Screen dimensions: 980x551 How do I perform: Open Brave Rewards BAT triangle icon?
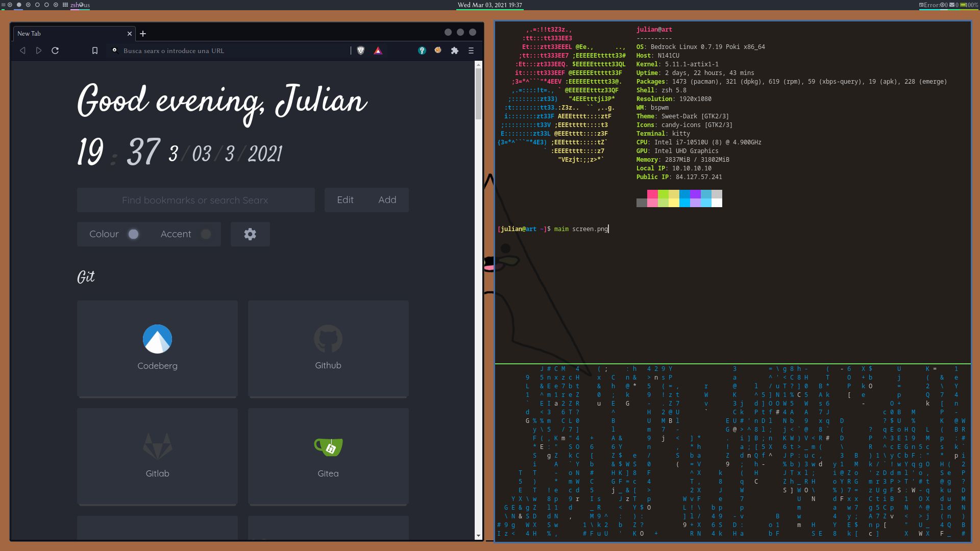378,51
